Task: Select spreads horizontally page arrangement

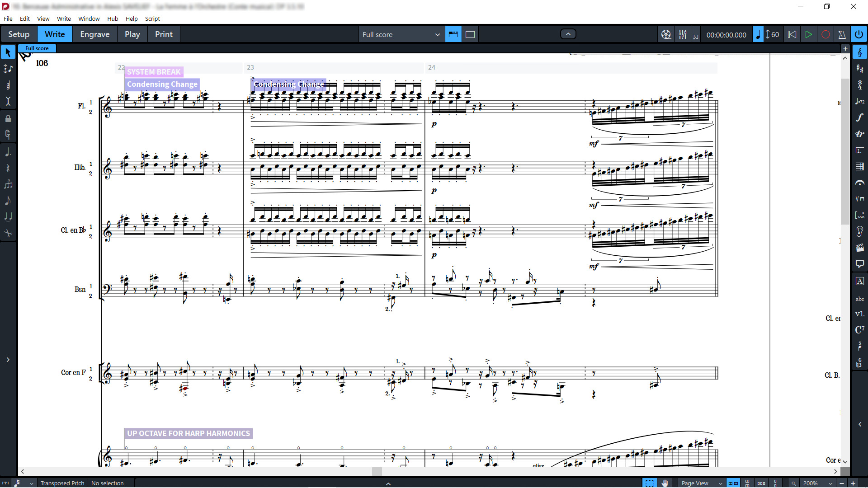Action: point(733,483)
